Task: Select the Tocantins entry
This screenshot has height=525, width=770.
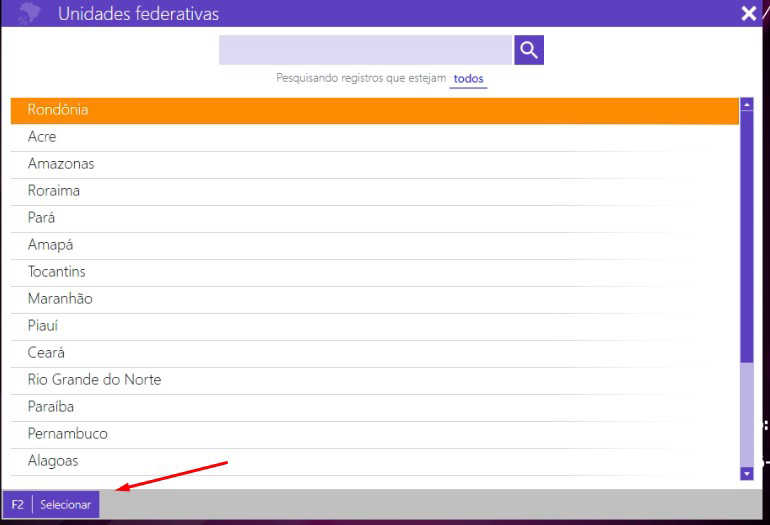Action: tap(375, 272)
